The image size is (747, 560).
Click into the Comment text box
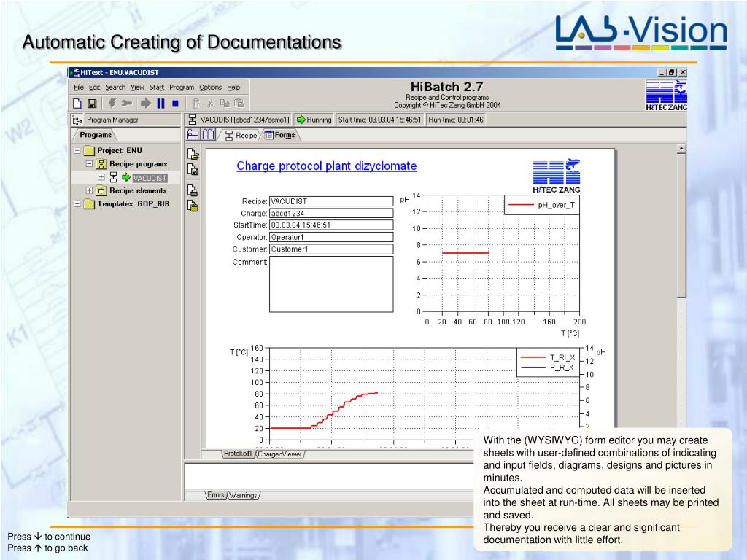(331, 284)
